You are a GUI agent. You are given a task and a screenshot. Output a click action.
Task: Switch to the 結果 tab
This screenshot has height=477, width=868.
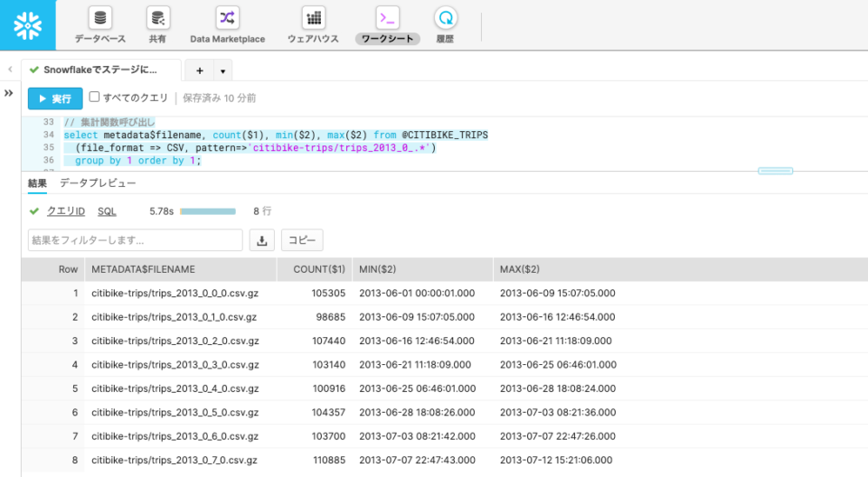[37, 183]
